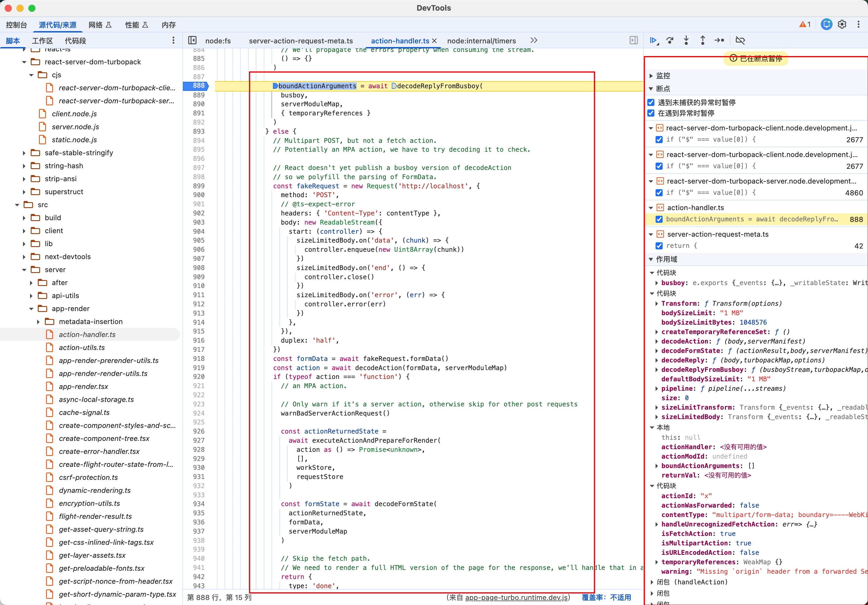This screenshot has width=868, height=605.
Task: Click the deactivate breakpoints icon
Action: (x=740, y=40)
